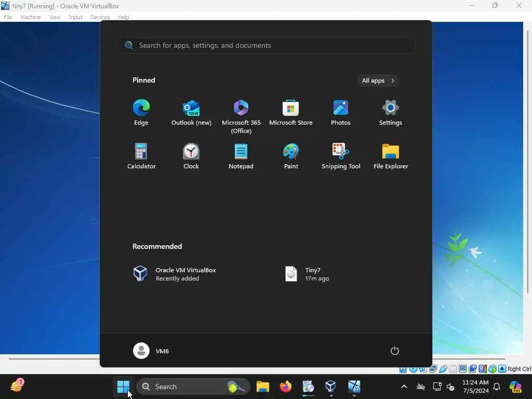Click the Windows Start button on taskbar
The height and width of the screenshot is (399, 532).
pyautogui.click(x=123, y=387)
